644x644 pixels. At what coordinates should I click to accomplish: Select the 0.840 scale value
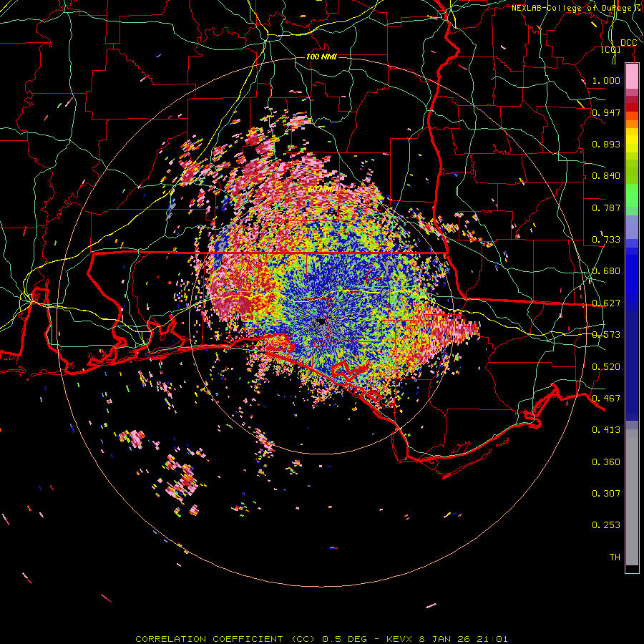click(606, 176)
